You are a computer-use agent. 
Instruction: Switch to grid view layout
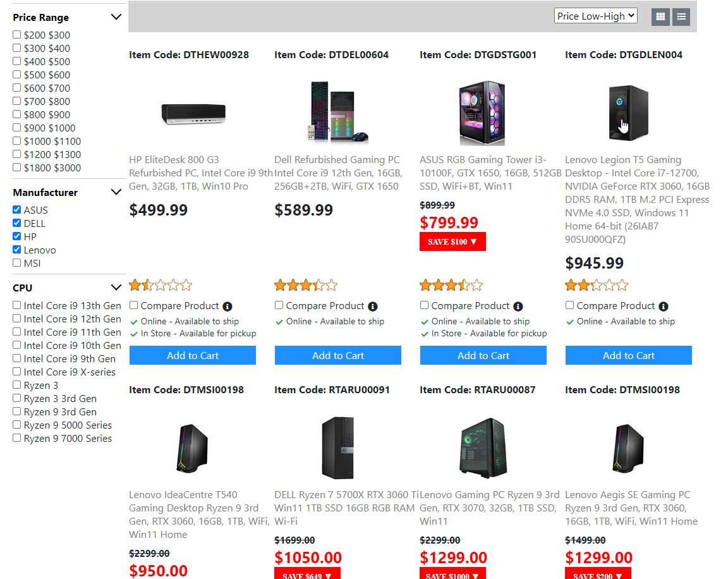tap(660, 17)
